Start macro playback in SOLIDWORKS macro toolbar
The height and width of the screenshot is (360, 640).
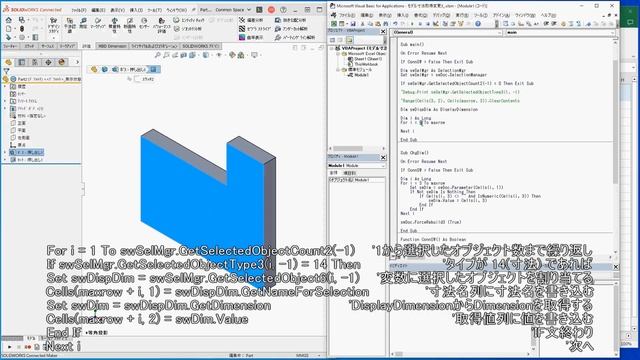tap(9, 347)
